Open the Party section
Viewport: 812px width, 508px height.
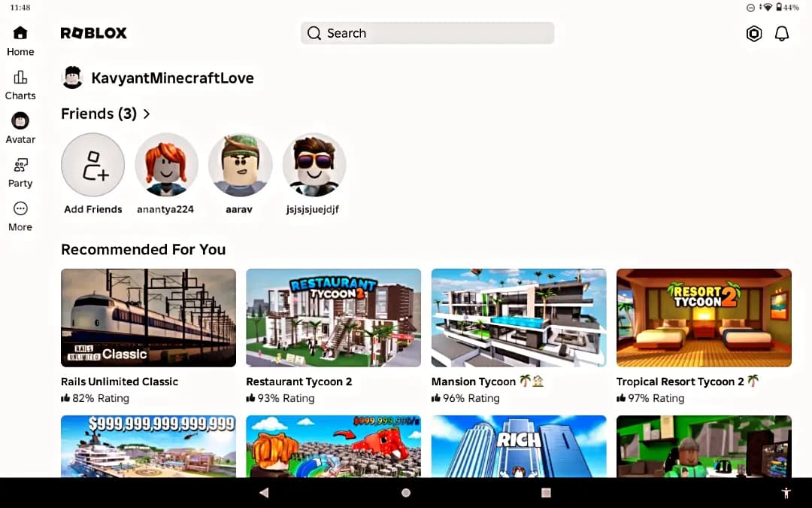20,172
